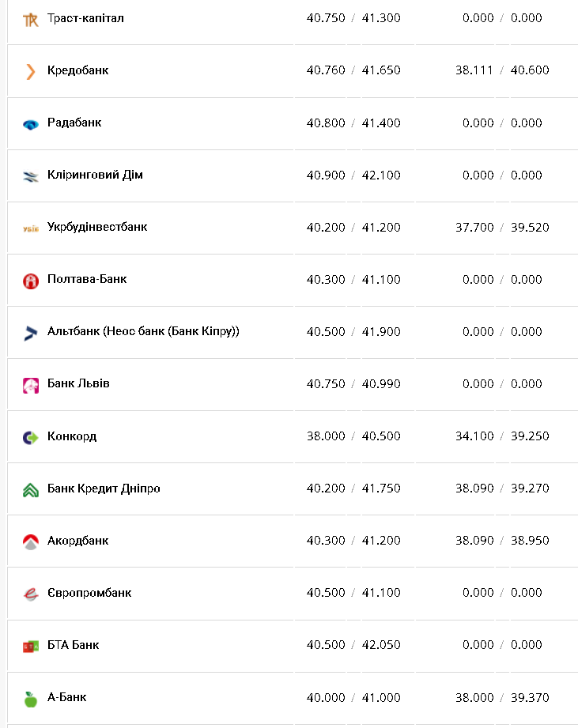Click the Укрбудінвестбанк logo icon
Screen dimensions: 578x728
31,228
